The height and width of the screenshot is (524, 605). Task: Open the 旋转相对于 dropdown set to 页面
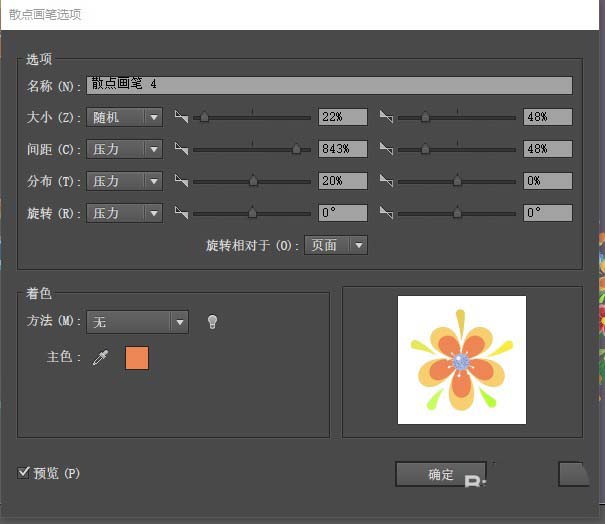pyautogui.click(x=336, y=245)
